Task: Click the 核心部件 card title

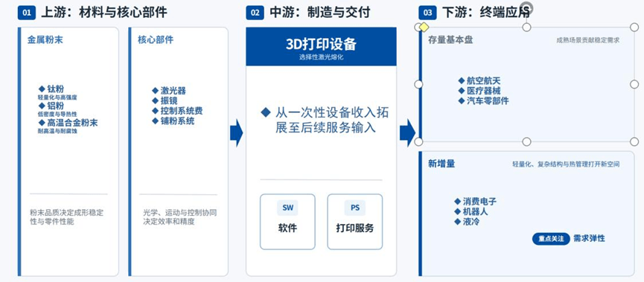Action: point(156,40)
